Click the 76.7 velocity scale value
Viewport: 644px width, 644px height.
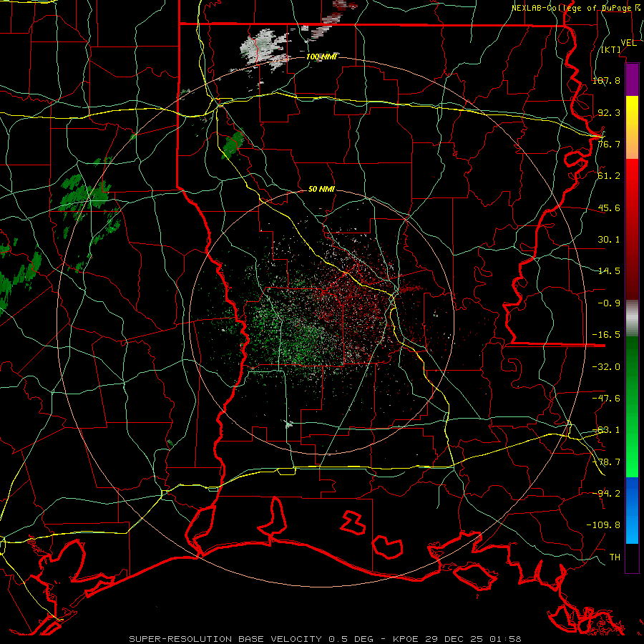pyautogui.click(x=609, y=144)
